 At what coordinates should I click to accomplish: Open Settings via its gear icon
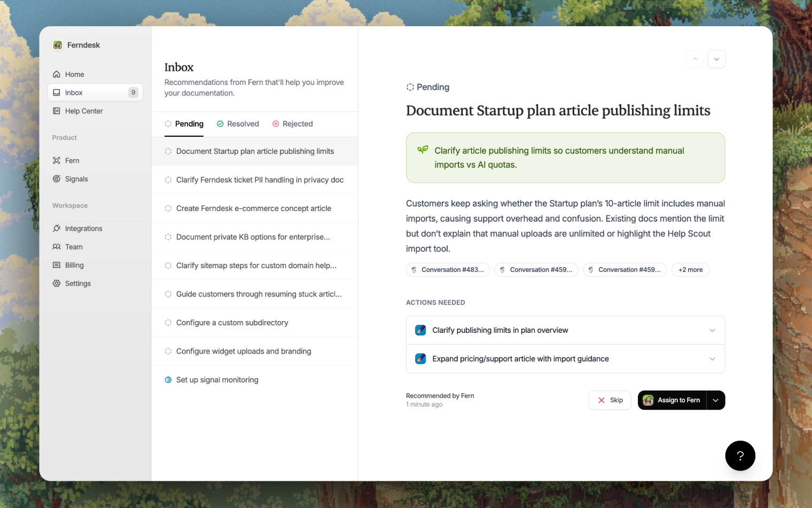(x=57, y=284)
